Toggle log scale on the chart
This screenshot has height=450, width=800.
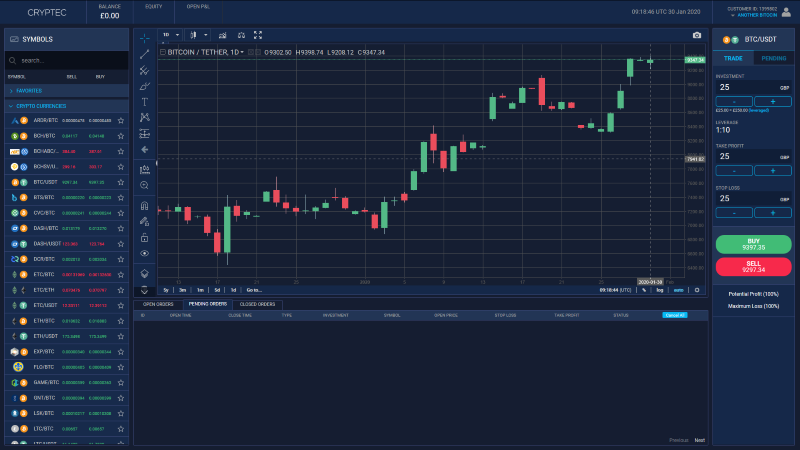(x=660, y=290)
